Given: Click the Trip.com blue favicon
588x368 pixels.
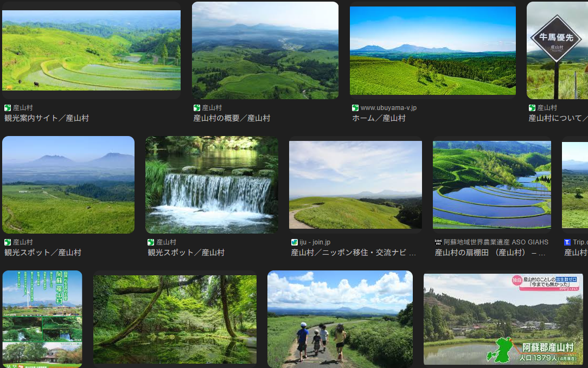Looking at the screenshot, I should (567, 242).
